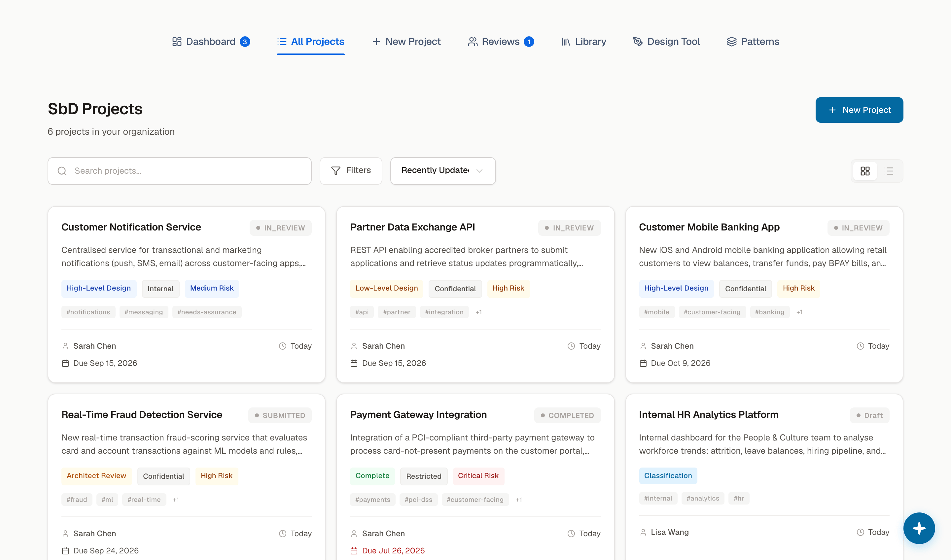Click the #api hashtag
The image size is (951, 560).
click(362, 312)
